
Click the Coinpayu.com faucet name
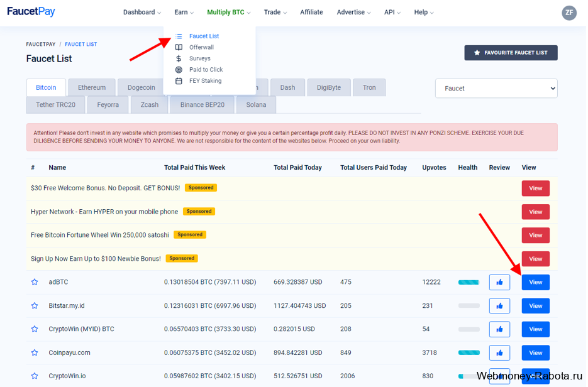(x=69, y=352)
